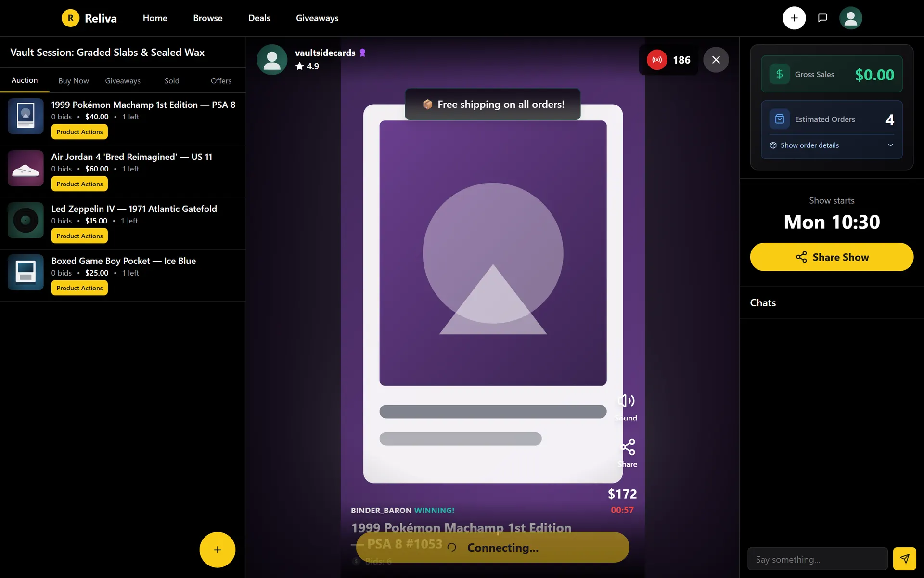Click the Show order details chevron arrow

(890, 145)
